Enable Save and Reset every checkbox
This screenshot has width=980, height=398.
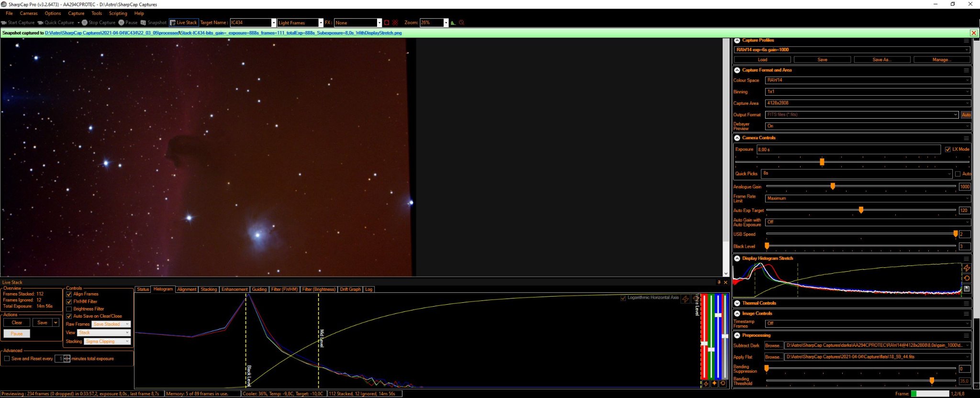[7, 358]
